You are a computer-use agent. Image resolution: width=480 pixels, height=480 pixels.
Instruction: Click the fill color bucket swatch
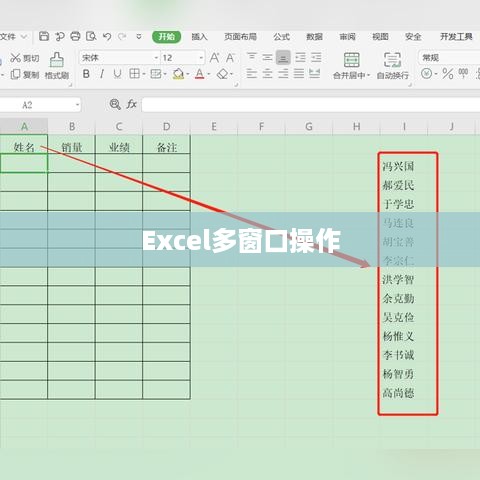pyautogui.click(x=178, y=74)
